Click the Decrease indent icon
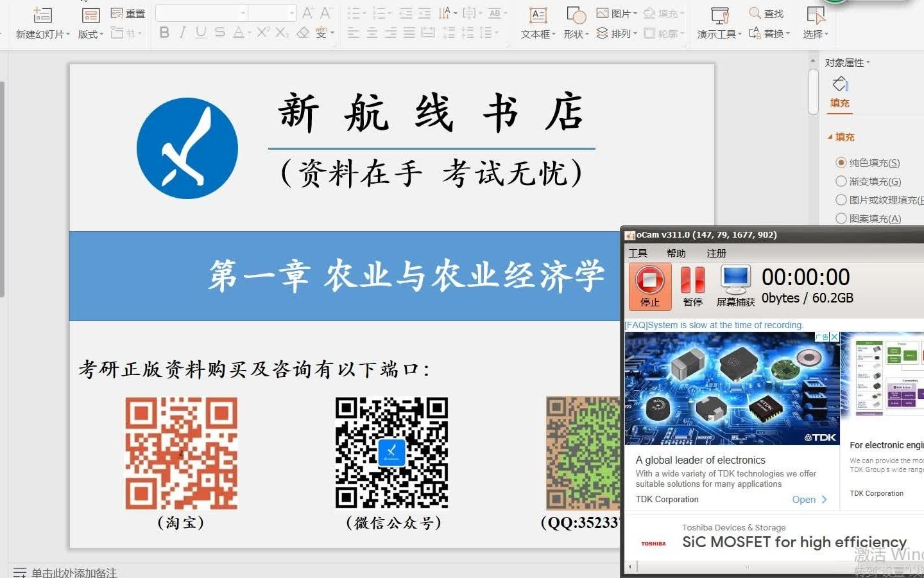Image resolution: width=924 pixels, height=578 pixels. click(x=406, y=13)
